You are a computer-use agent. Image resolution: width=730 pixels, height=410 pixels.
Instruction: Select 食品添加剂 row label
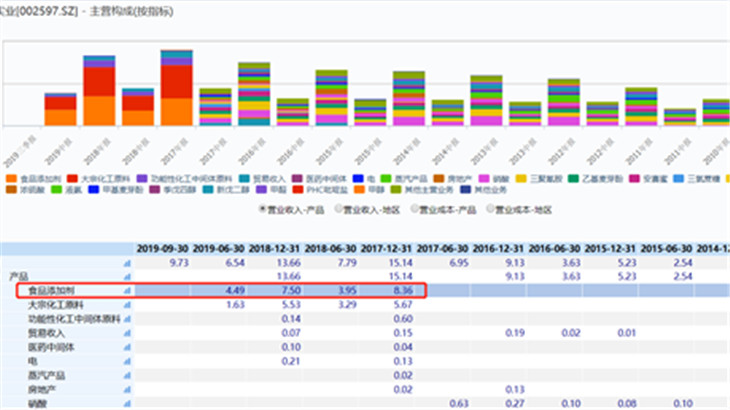coord(51,291)
